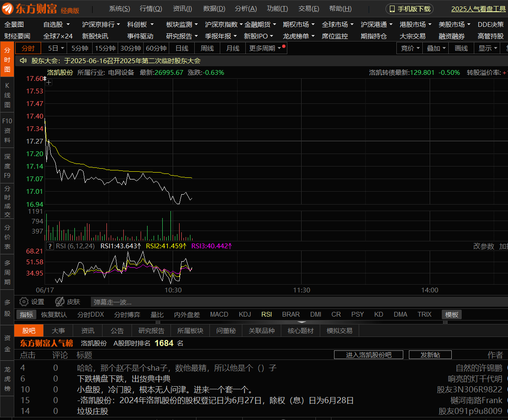Viewport: 508px width, 420px height.
Task: Click the 发新帖 button
Action: (430, 355)
